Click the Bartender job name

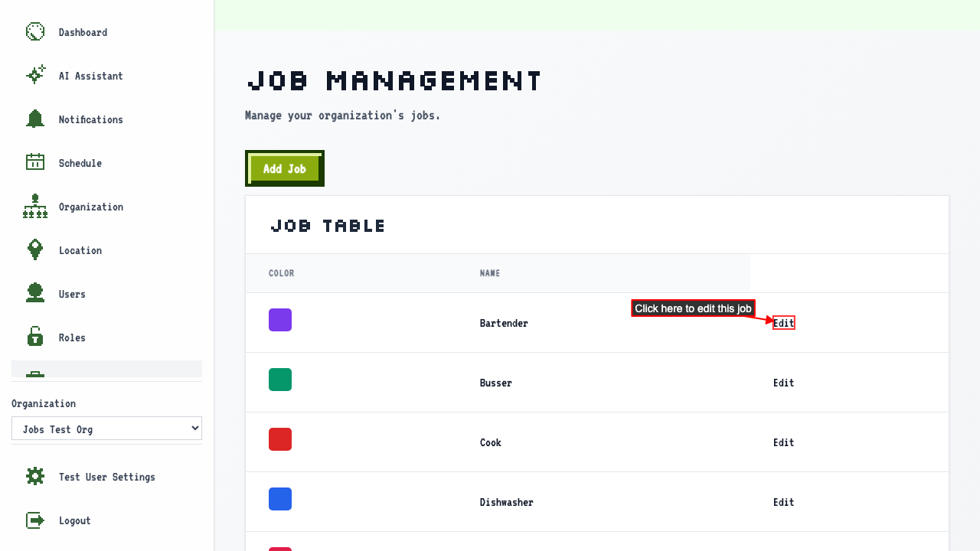504,323
